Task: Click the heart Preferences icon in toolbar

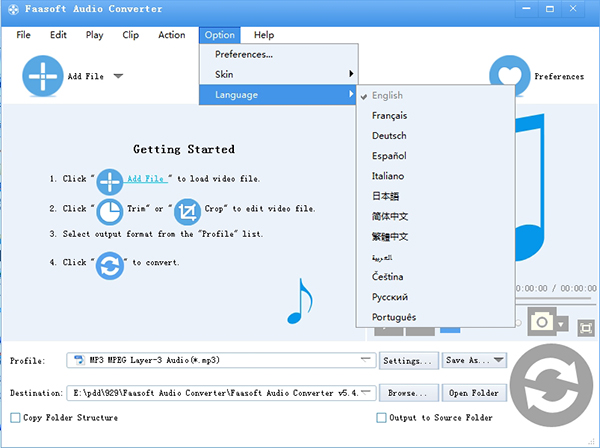Action: (x=510, y=72)
